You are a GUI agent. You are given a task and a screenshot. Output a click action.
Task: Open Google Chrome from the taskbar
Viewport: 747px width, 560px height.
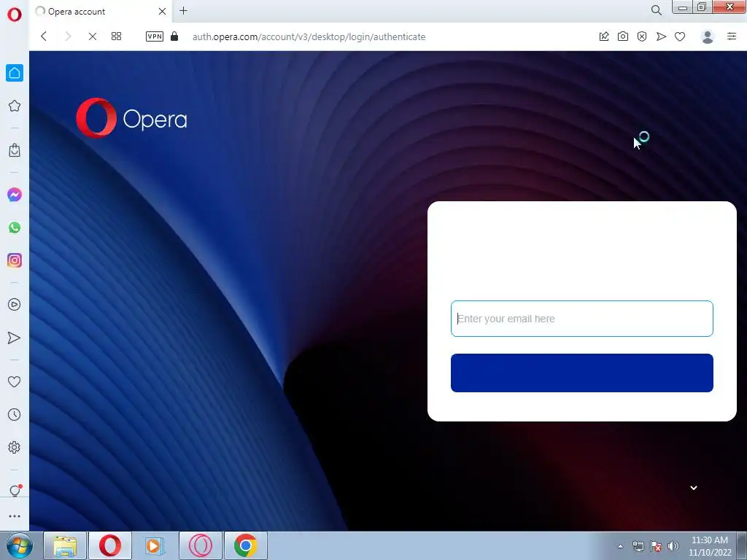click(245, 545)
